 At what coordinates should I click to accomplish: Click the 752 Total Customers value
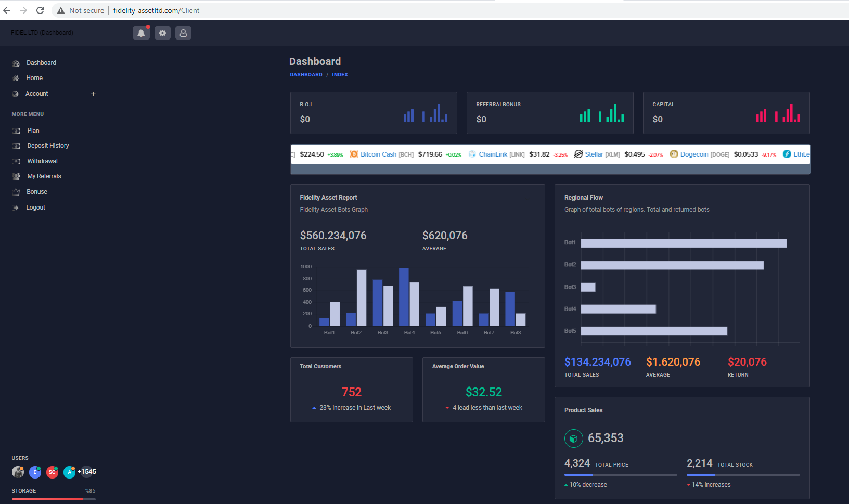click(352, 392)
